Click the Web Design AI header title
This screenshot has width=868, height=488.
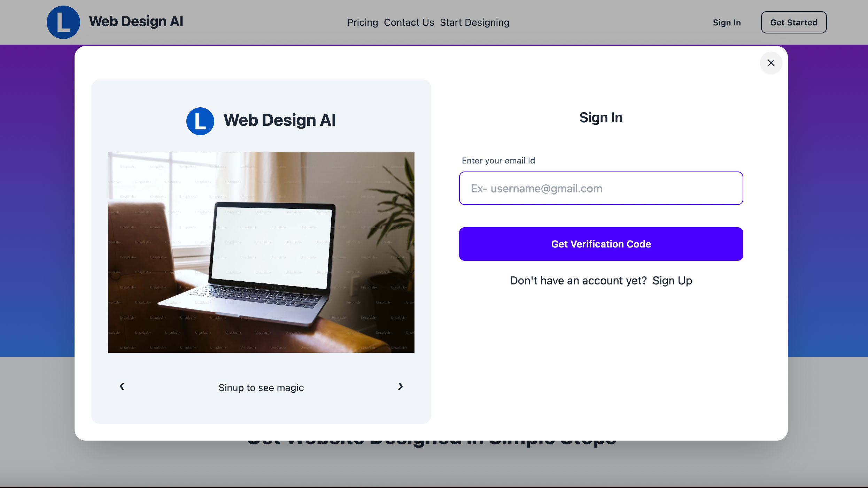coord(136,22)
